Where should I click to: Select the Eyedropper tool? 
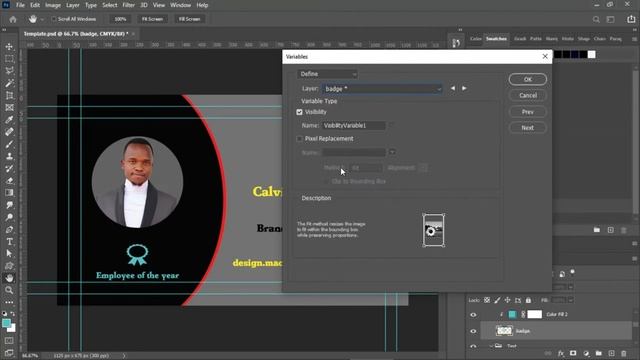9,120
